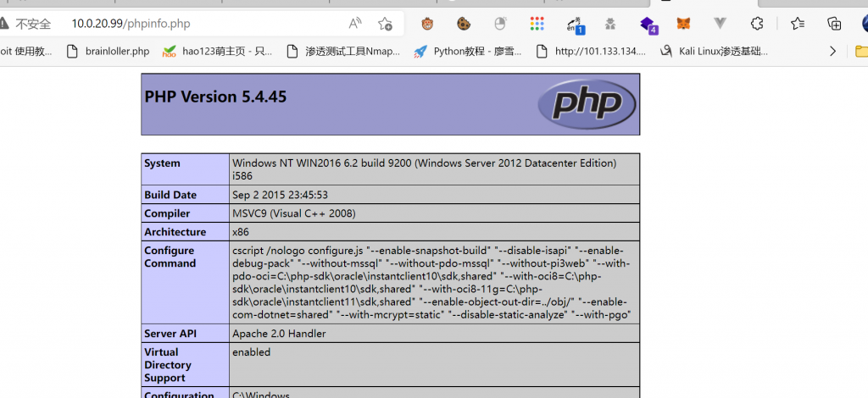Screen dimensions: 868x398
Task: Expand the bookmarks bar overflow chevron
Action: point(832,51)
